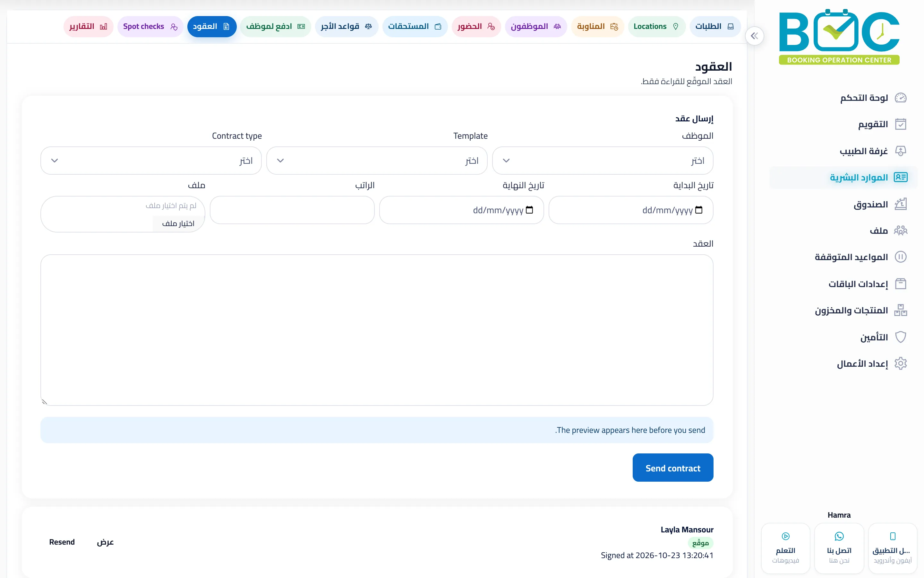Collapse the sidebar with the double-chevron button
The image size is (924, 578).
click(754, 36)
